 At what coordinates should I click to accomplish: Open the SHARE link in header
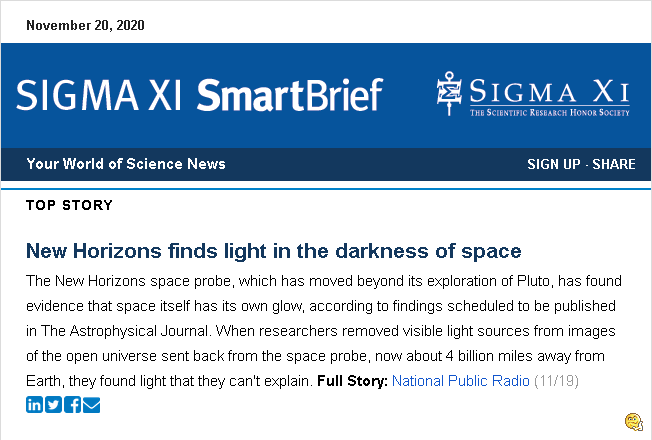coord(613,164)
